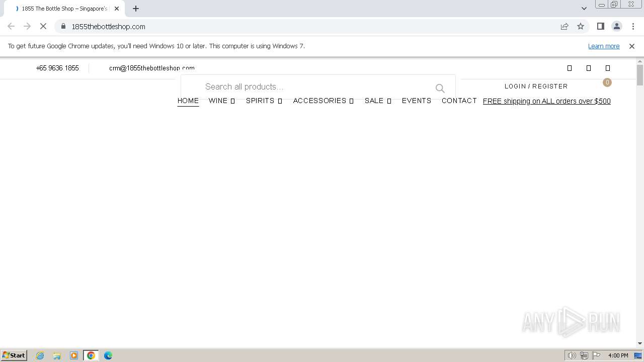Expand the ACCESSORIES menu
Viewport: 644px width, 362px height.
(324, 101)
